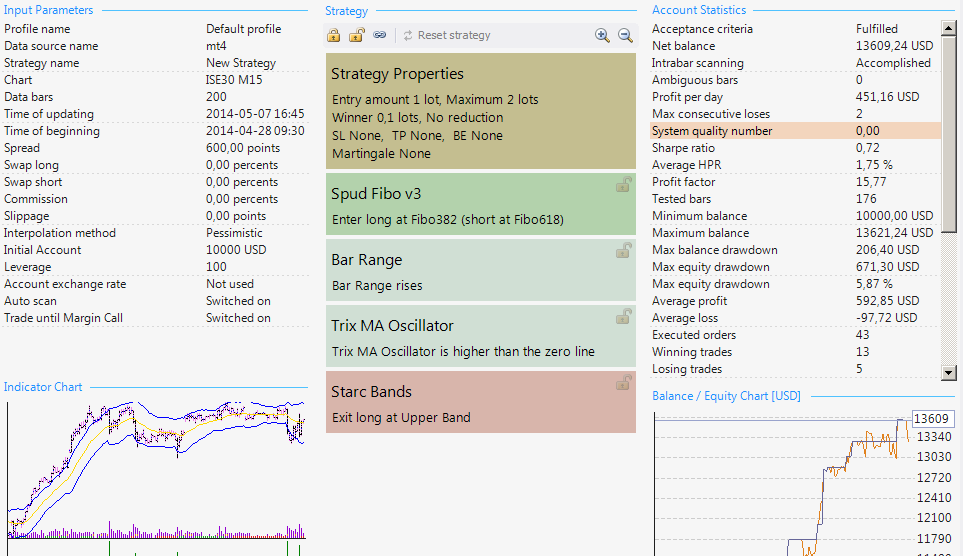The height and width of the screenshot is (556, 963).
Task: Select the Starc Bands exit slot
Action: point(481,402)
